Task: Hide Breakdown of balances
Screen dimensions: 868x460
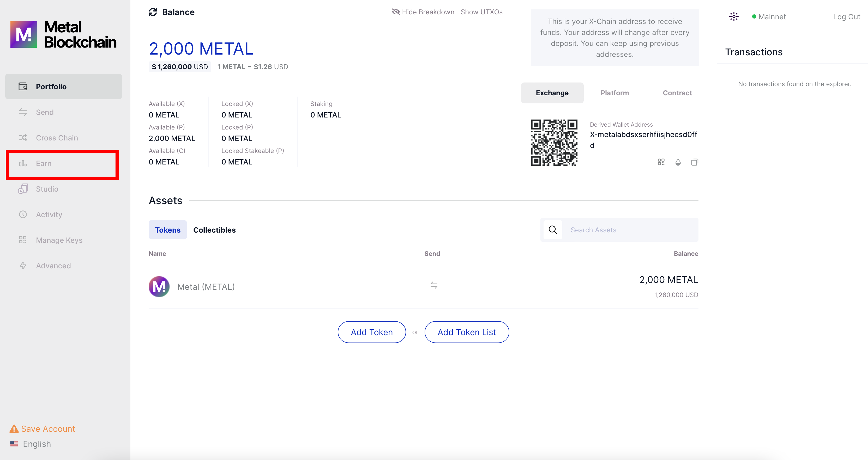Action: click(423, 12)
